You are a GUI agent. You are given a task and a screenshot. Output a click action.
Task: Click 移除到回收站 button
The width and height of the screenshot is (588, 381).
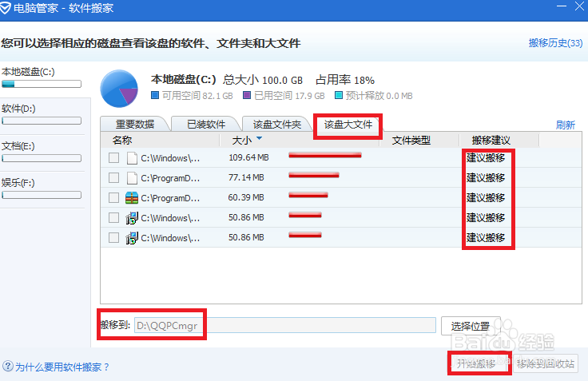coord(546,363)
